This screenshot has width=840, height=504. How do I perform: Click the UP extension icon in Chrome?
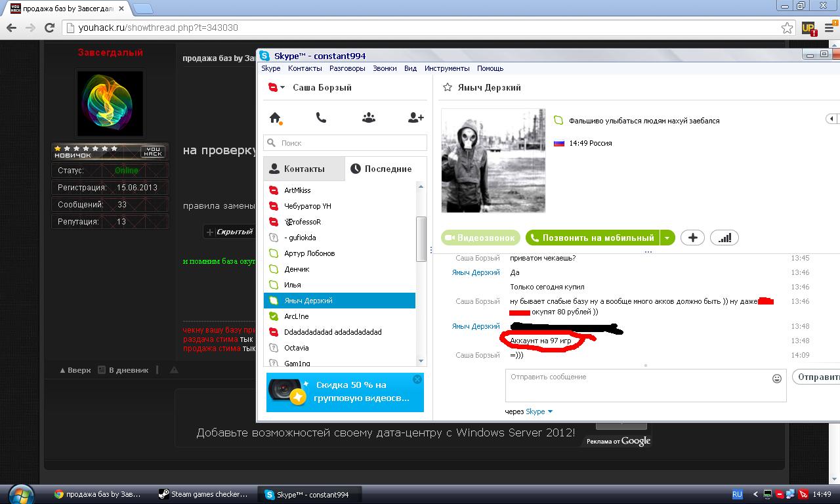(x=809, y=28)
